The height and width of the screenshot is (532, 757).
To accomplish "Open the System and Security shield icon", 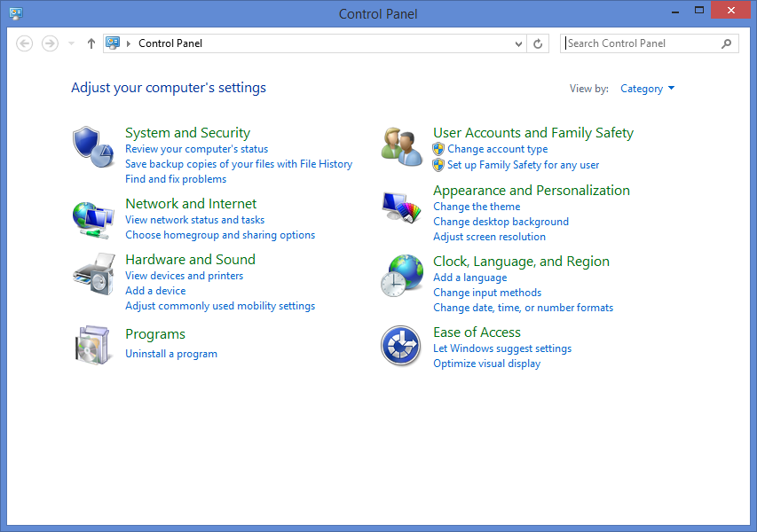I will (x=93, y=146).
